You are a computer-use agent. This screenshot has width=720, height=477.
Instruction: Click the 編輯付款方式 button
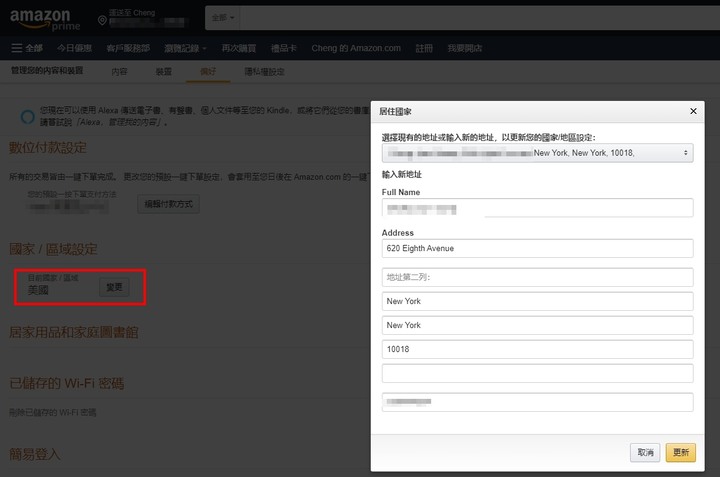click(x=169, y=204)
